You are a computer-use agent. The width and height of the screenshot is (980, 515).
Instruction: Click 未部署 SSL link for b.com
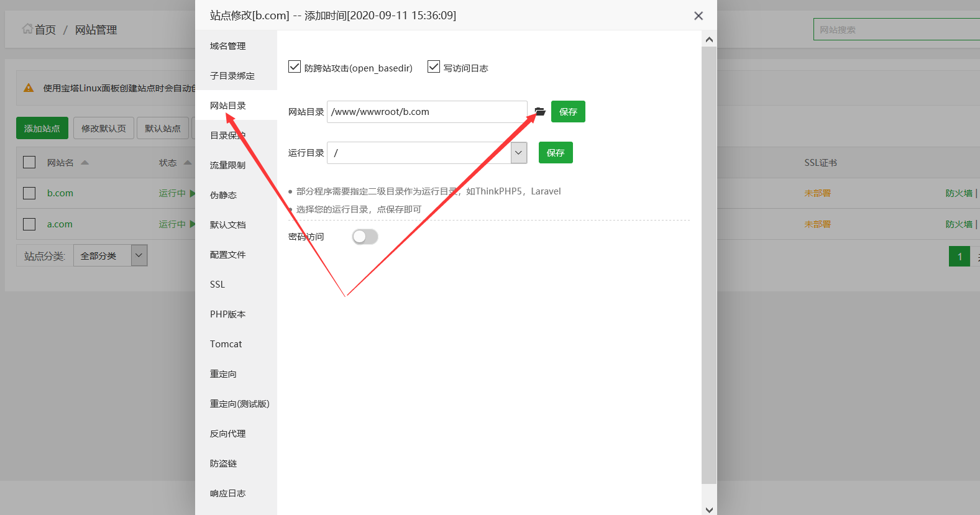tap(817, 193)
